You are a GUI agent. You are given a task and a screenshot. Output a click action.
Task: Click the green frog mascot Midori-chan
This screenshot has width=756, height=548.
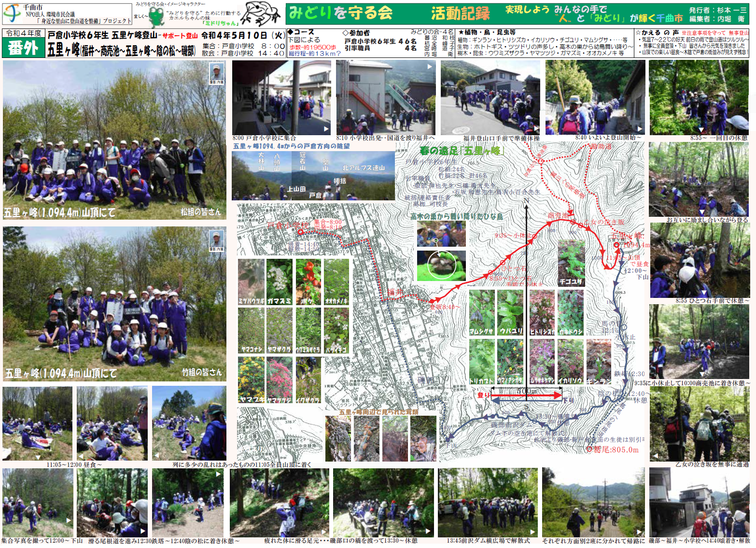tap(155, 17)
